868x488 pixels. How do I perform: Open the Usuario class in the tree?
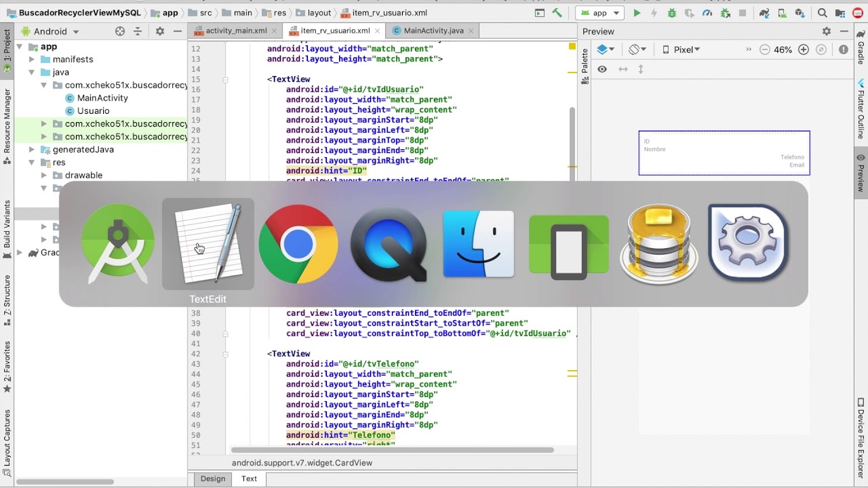click(93, 111)
